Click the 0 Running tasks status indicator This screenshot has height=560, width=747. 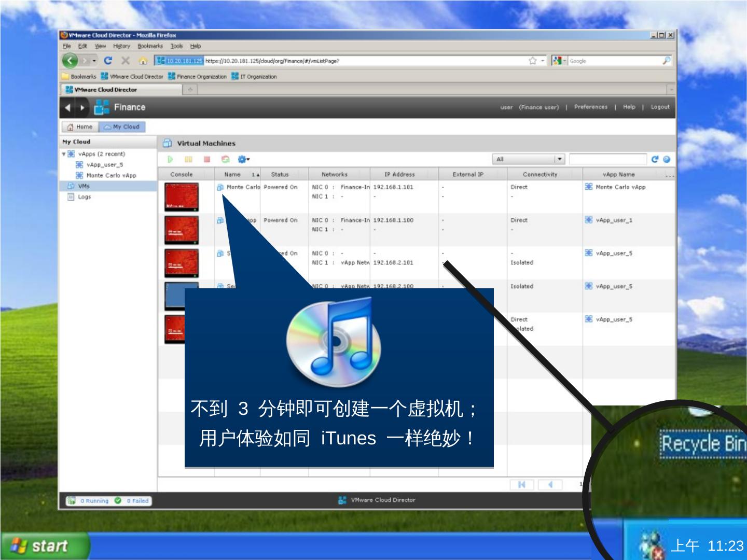[88, 501]
